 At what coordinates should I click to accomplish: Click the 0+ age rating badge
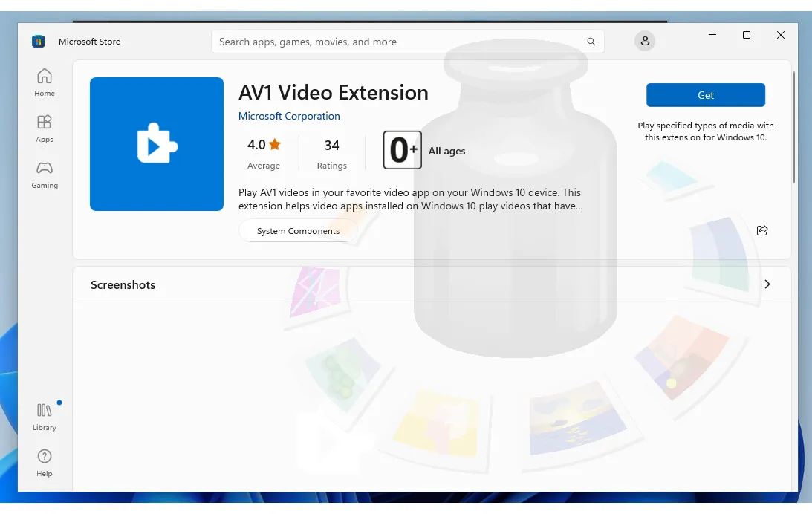coord(403,150)
